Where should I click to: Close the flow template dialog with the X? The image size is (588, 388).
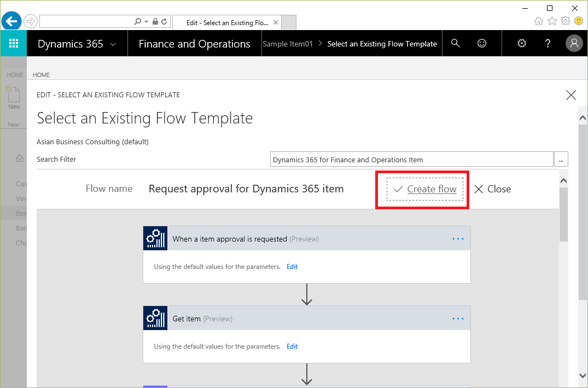[570, 95]
